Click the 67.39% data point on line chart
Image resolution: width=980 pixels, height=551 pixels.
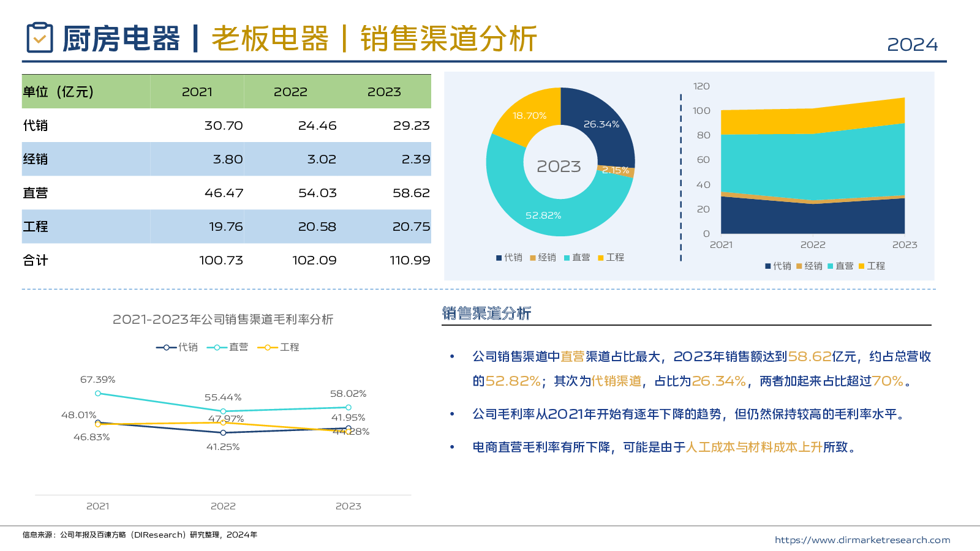pyautogui.click(x=98, y=394)
